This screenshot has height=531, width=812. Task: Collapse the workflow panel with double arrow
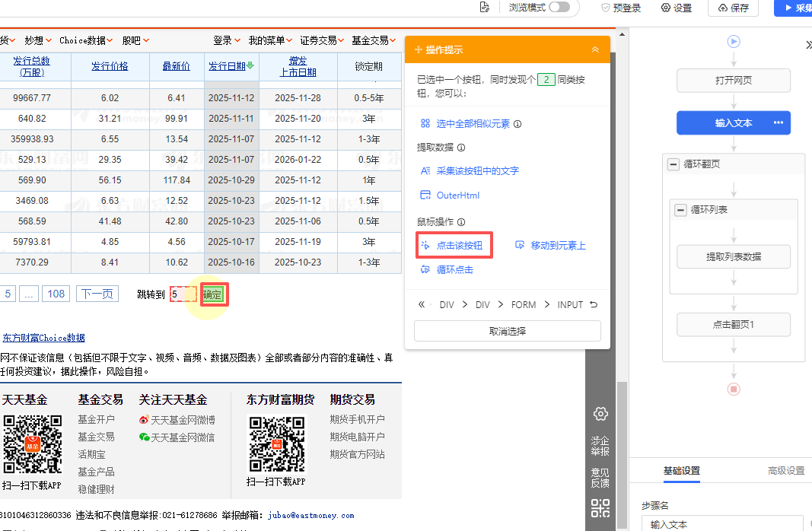coord(808,45)
